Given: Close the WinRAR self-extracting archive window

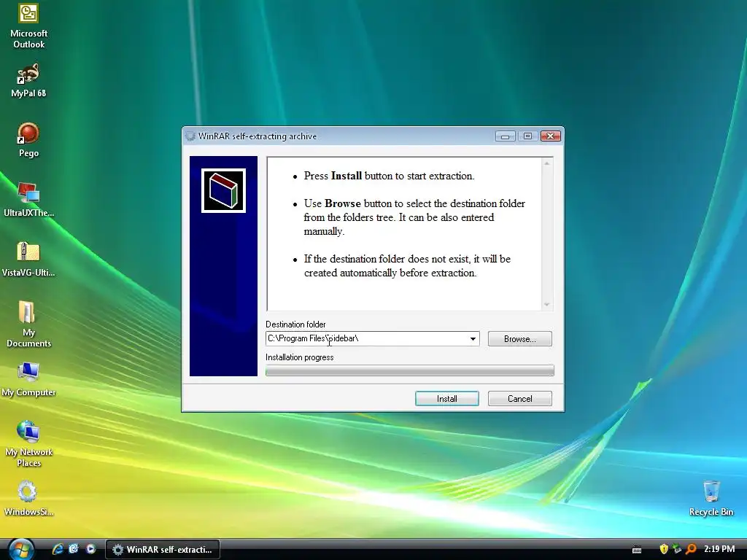Looking at the screenshot, I should (x=550, y=136).
